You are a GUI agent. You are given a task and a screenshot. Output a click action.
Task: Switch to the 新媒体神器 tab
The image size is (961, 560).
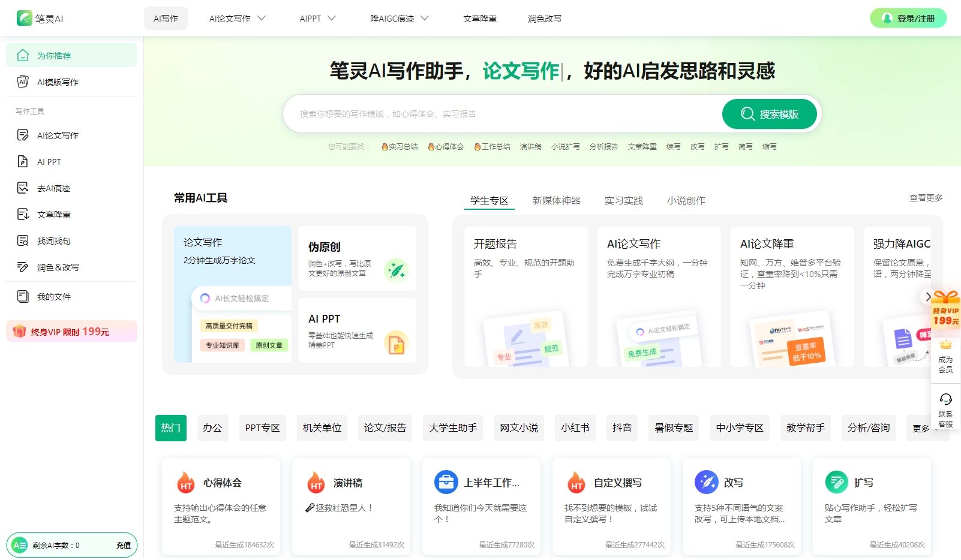click(x=556, y=200)
